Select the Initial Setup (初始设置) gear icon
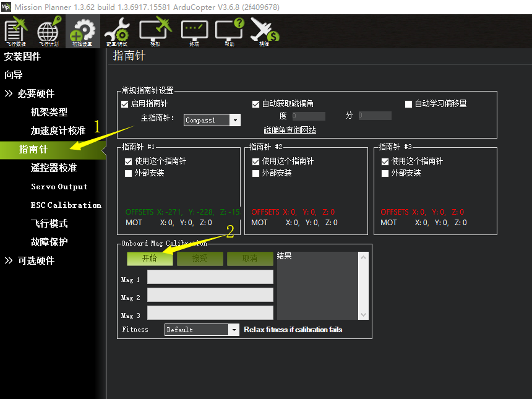532x399 pixels. tap(82, 31)
